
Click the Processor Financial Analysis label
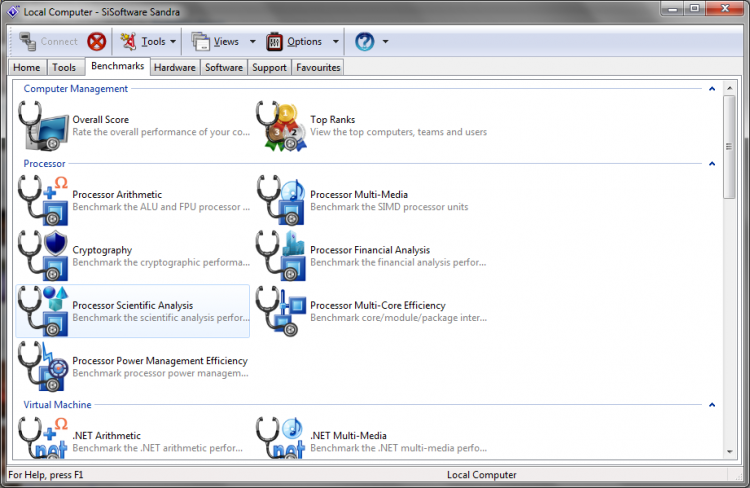coord(370,250)
